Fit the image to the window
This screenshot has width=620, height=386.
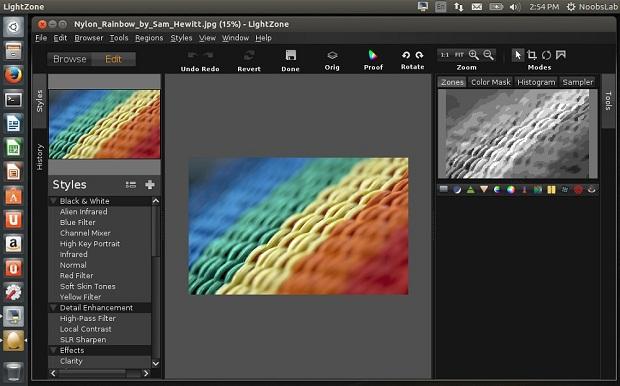459,55
